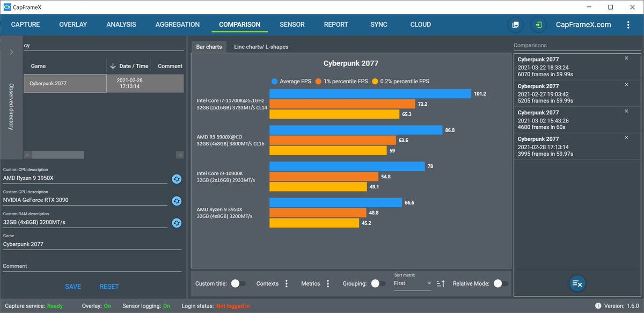Click the CapFrameX logo icon in title bar
The height and width of the screenshot is (313, 644).
[x=7, y=7]
